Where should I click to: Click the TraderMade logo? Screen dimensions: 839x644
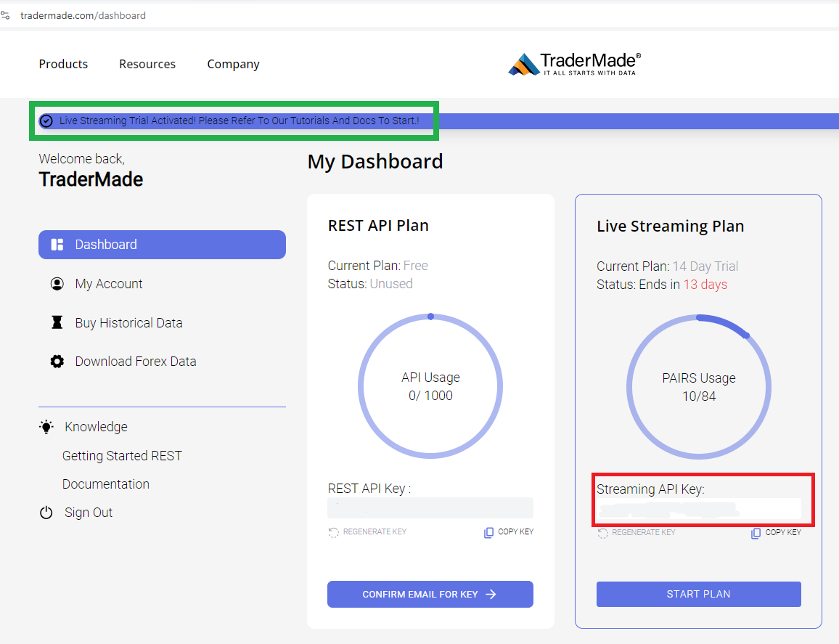point(575,64)
